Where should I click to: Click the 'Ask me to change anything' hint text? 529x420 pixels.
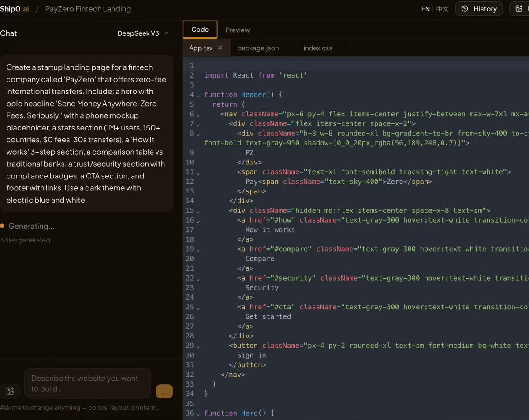80,408
